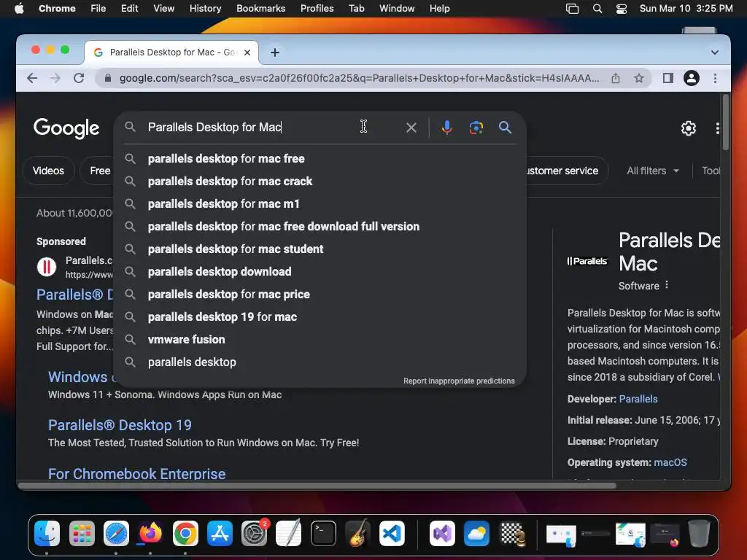Open the Bookmarks menu
747x560 pixels.
(x=260, y=9)
